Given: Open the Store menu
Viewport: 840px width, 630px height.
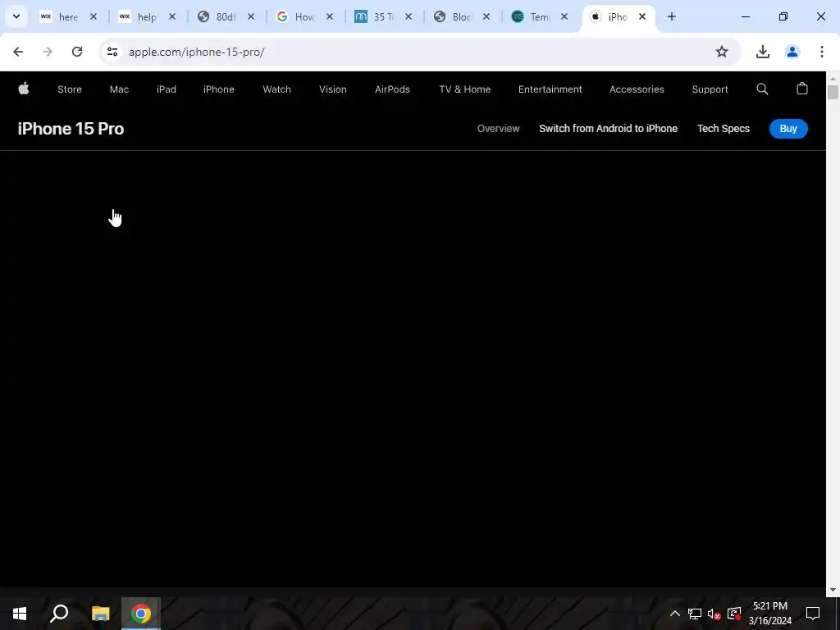Looking at the screenshot, I should click(70, 89).
